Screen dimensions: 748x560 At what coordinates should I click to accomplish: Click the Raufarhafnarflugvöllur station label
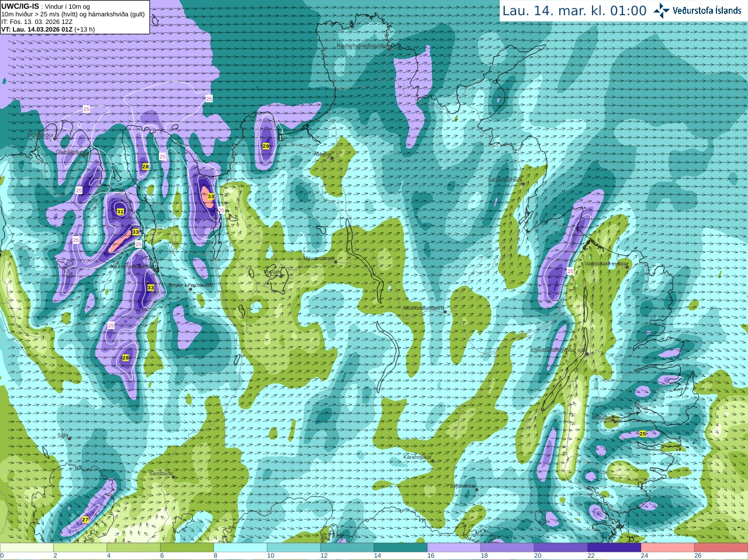(x=362, y=46)
